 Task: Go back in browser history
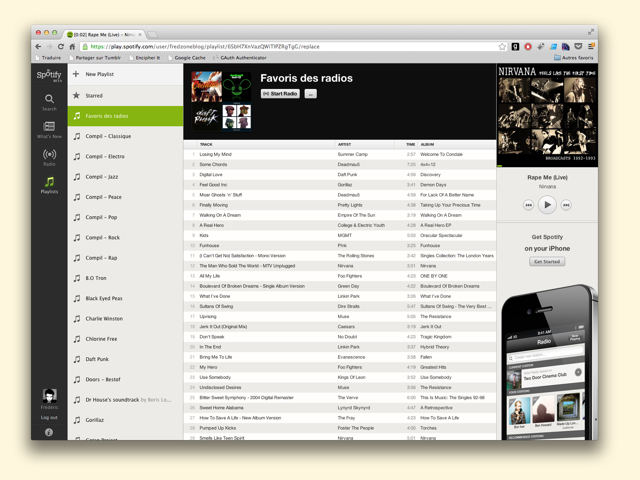click(38, 47)
